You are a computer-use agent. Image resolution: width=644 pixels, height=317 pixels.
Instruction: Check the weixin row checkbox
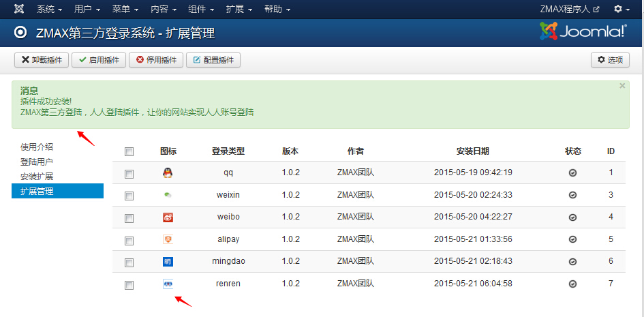[x=129, y=196]
